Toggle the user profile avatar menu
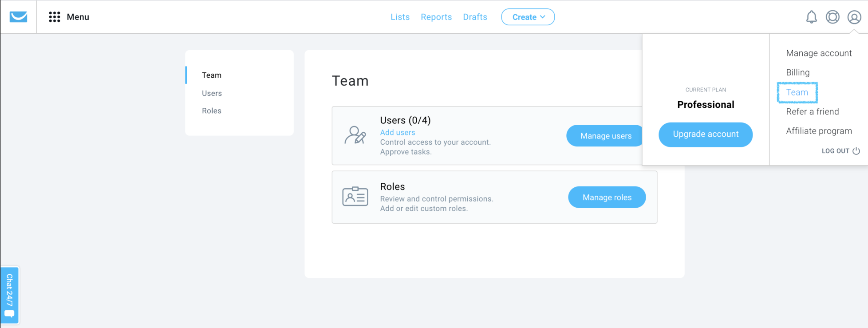The image size is (868, 328). pos(854,17)
